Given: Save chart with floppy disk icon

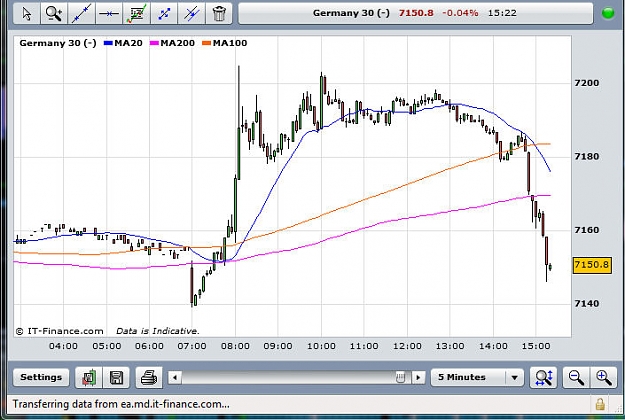Looking at the screenshot, I should click(116, 377).
